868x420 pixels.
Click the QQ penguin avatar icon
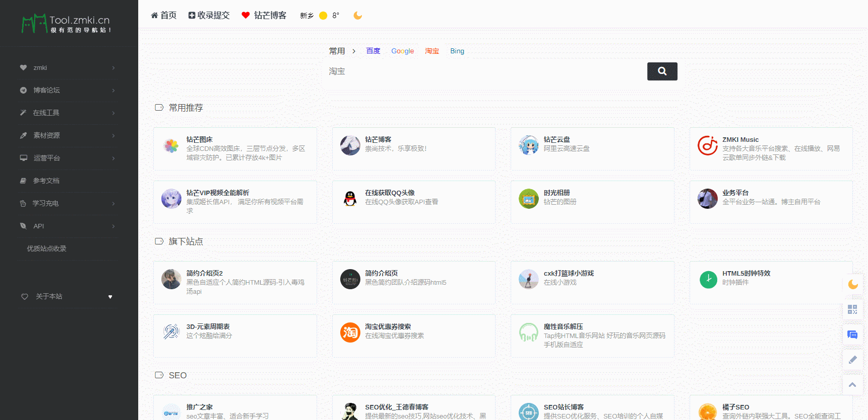point(350,199)
